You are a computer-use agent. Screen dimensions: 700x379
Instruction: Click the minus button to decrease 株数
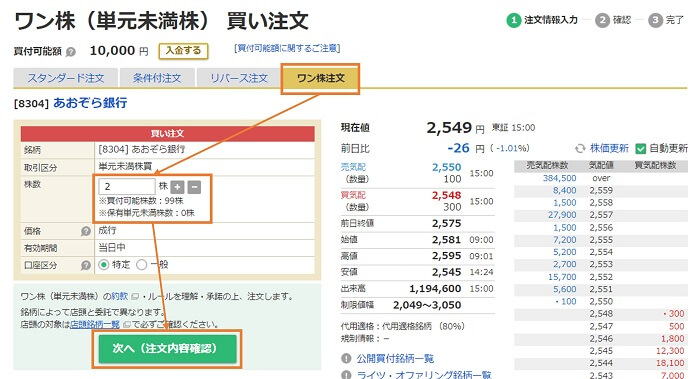click(x=194, y=187)
